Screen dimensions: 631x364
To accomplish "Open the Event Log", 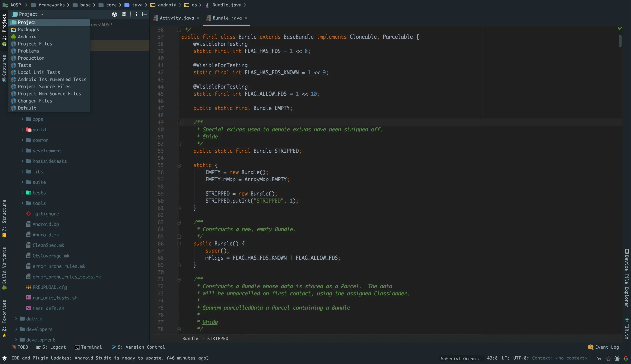I will [604, 347].
